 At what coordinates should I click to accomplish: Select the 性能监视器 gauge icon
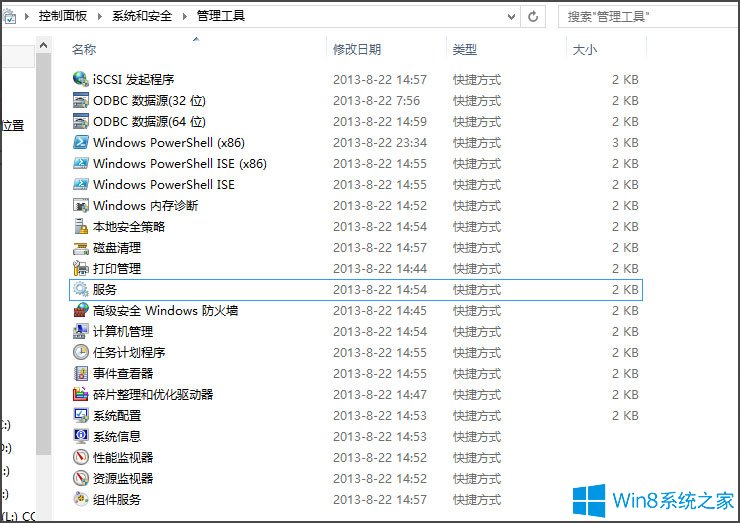pos(81,457)
